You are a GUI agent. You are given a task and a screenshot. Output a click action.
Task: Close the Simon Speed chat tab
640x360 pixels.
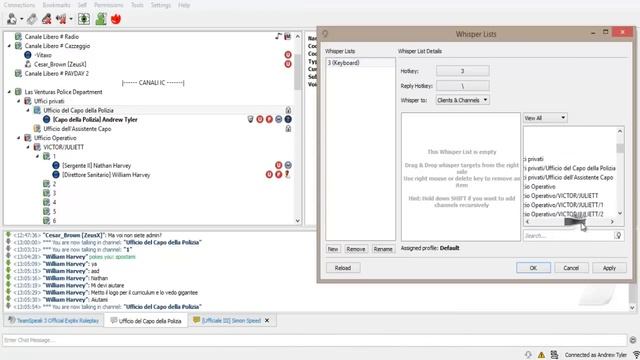click(x=267, y=321)
